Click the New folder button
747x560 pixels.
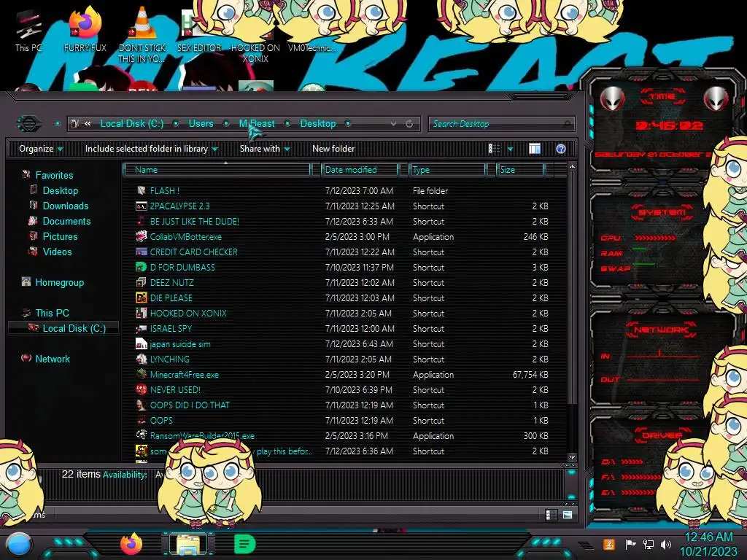[333, 149]
